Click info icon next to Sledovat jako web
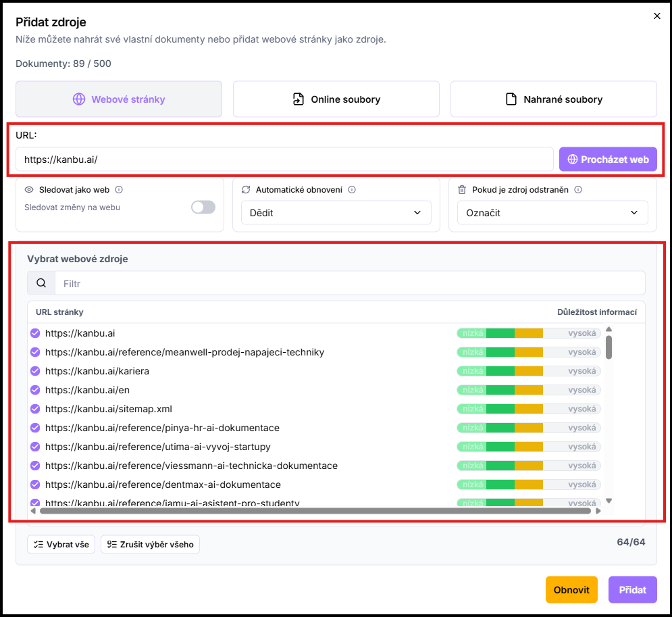The width and height of the screenshot is (672, 617). [x=119, y=189]
